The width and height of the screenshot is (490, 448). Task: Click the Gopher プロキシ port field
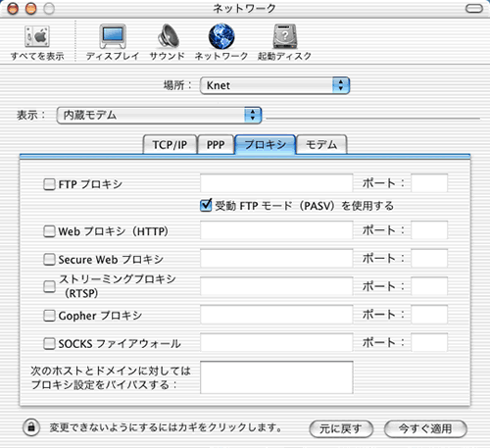tap(429, 315)
